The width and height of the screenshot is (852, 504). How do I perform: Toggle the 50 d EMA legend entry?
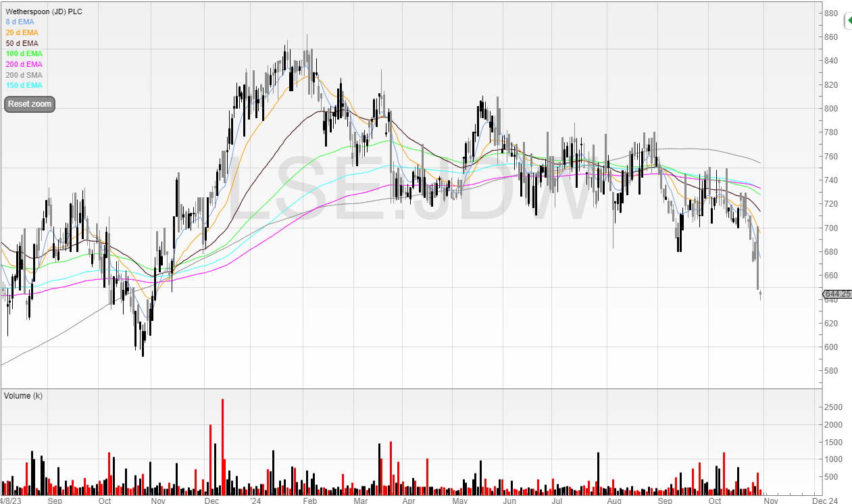click(22, 43)
